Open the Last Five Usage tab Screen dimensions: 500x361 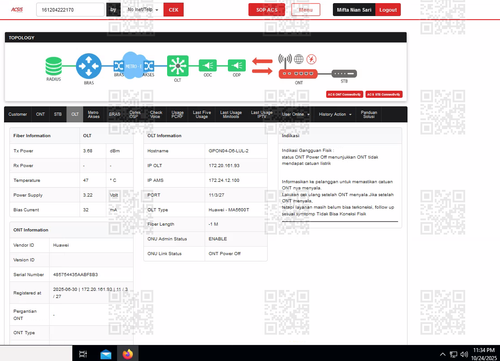tap(202, 114)
